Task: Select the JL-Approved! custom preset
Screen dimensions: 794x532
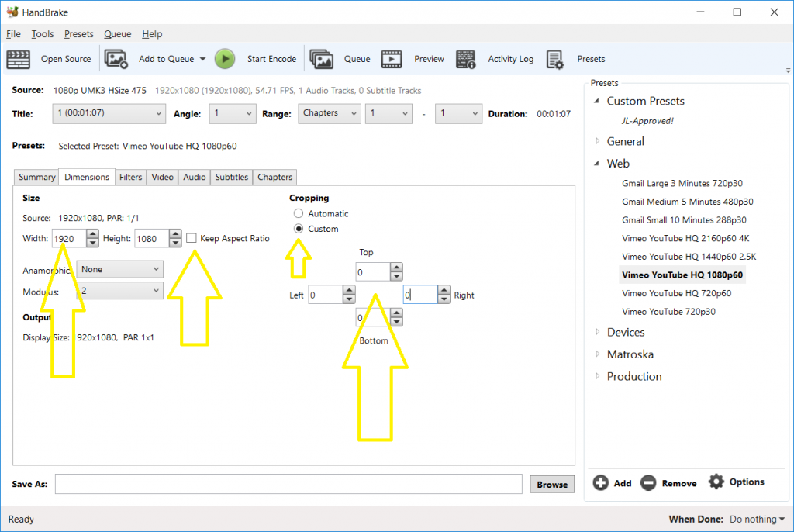Action: point(647,121)
